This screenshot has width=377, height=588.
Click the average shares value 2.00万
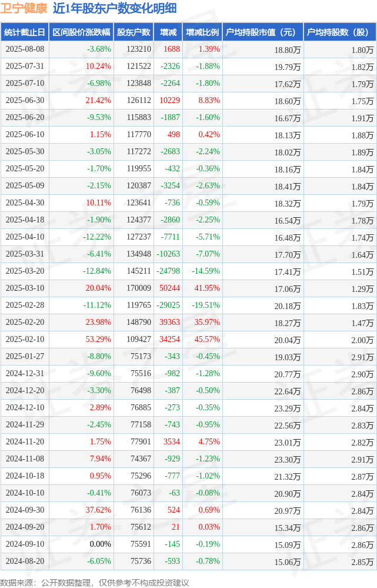[x=362, y=341]
